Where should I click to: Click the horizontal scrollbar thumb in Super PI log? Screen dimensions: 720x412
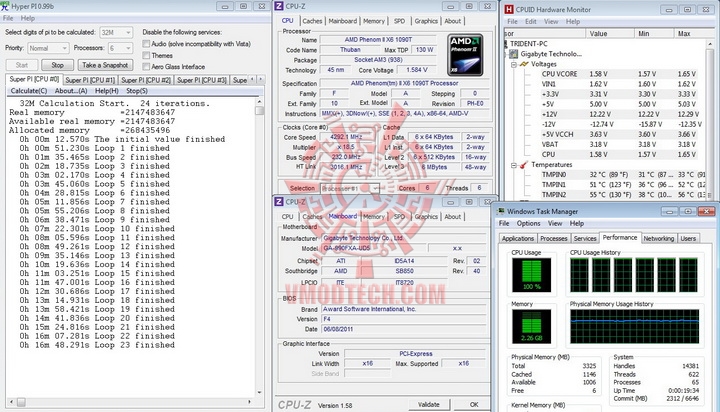21,402
